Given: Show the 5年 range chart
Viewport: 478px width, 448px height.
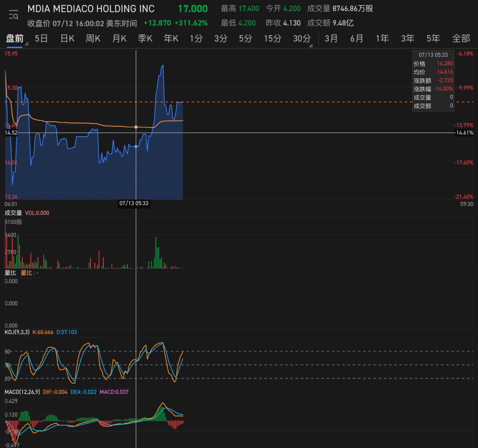Looking at the screenshot, I should [x=433, y=39].
